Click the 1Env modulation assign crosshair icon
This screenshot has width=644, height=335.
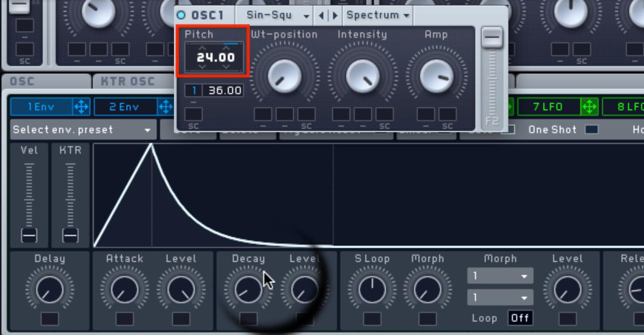81,106
